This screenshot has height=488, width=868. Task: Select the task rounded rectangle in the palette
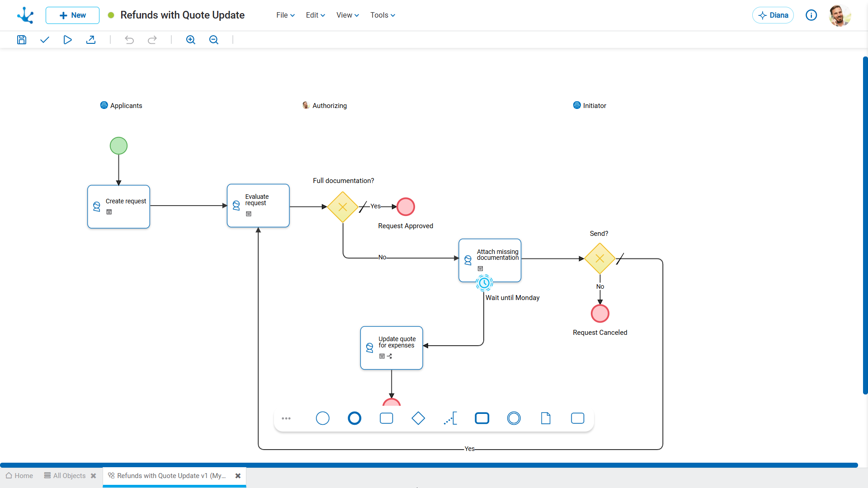pyautogui.click(x=387, y=418)
